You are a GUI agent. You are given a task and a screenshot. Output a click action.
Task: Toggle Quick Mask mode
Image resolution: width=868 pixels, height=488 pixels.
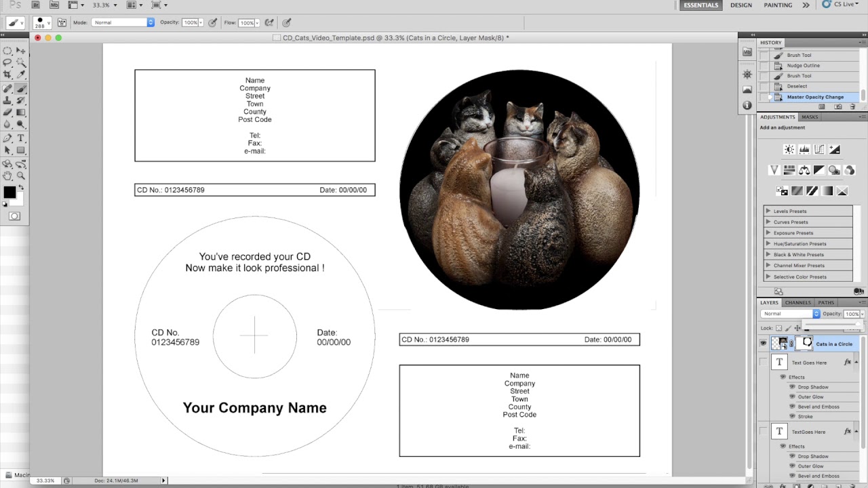click(14, 216)
